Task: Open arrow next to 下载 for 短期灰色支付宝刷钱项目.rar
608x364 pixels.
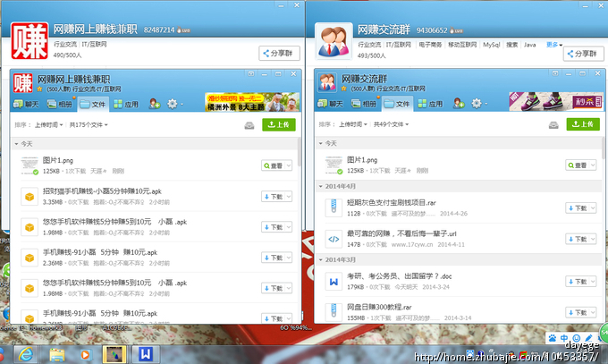Action: pos(593,208)
